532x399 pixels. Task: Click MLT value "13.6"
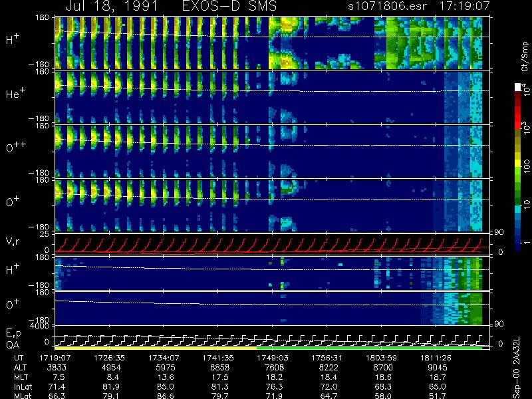point(165,377)
